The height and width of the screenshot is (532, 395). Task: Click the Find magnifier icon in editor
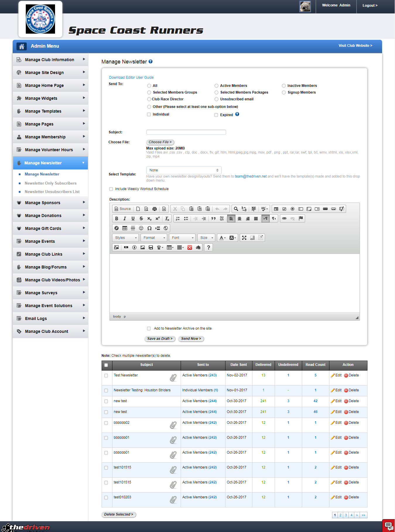click(236, 209)
